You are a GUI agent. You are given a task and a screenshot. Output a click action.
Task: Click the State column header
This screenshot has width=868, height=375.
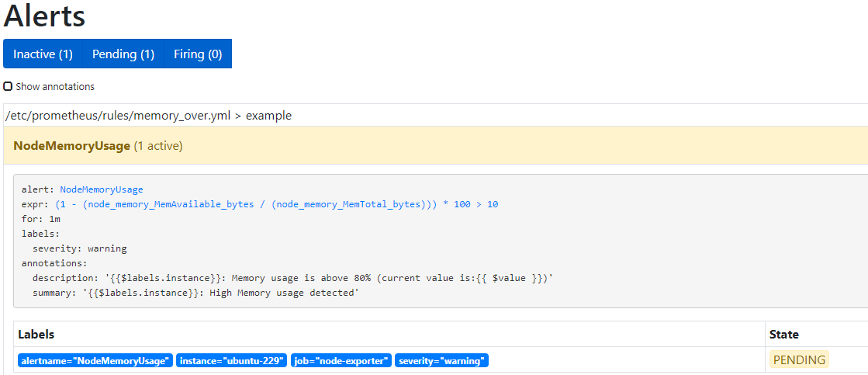click(x=783, y=335)
